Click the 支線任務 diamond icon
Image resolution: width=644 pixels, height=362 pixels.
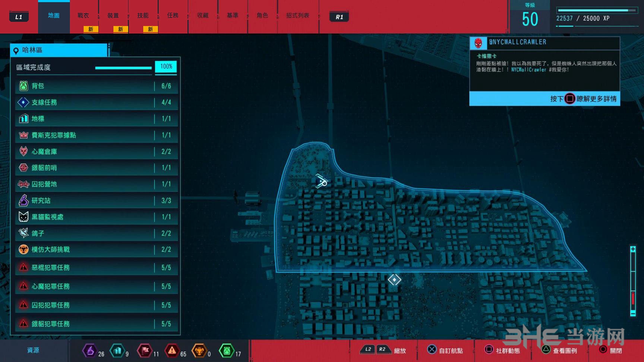click(x=23, y=102)
